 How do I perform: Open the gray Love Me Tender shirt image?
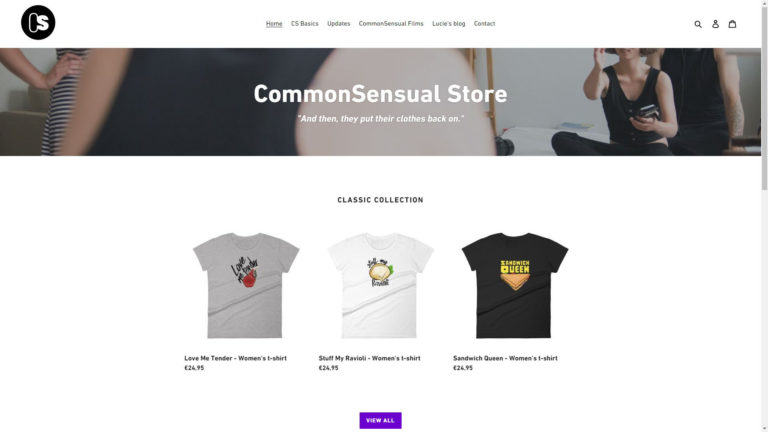[246, 286]
